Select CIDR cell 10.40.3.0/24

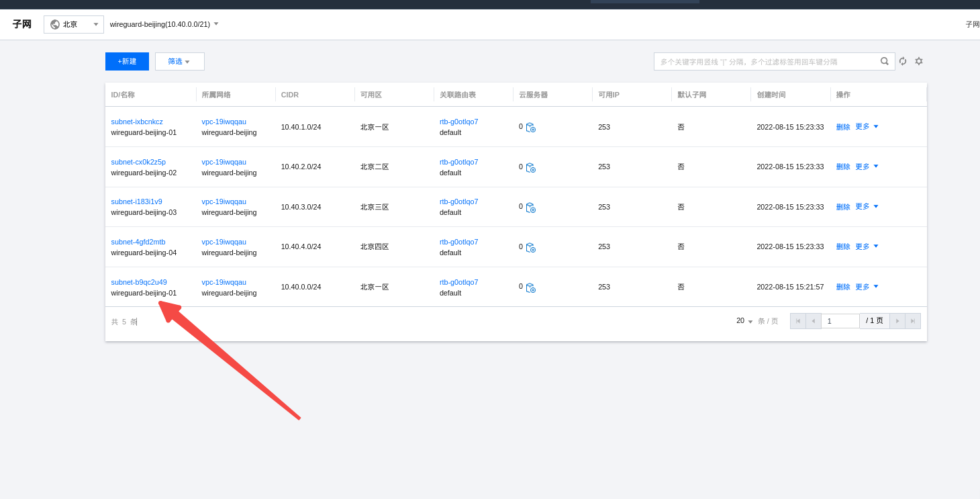tap(301, 207)
